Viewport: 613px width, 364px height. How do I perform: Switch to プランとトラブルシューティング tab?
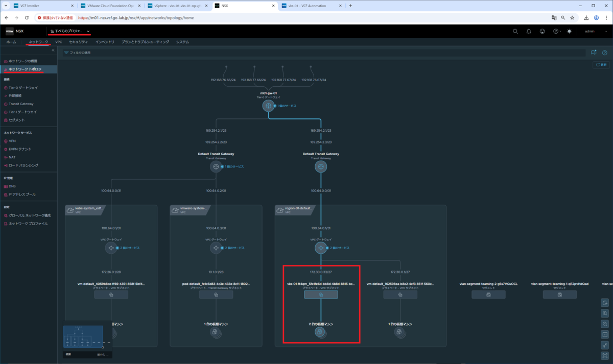(145, 42)
